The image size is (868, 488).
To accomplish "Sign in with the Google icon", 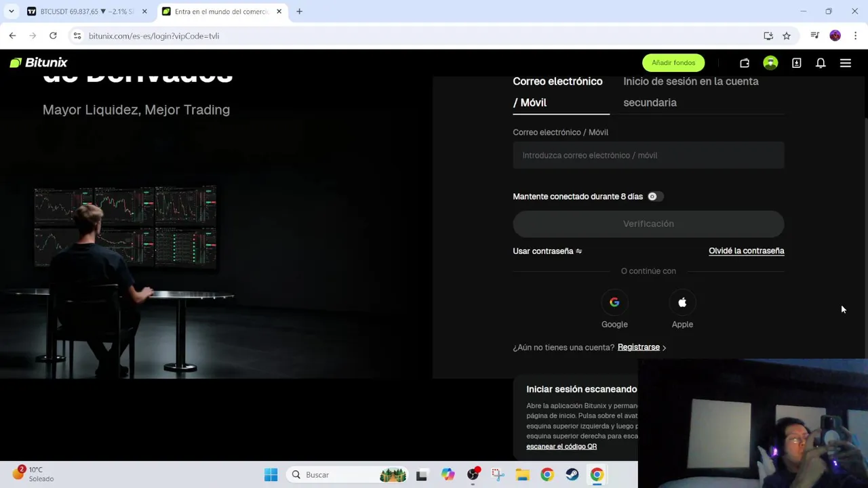I will pos(614,303).
